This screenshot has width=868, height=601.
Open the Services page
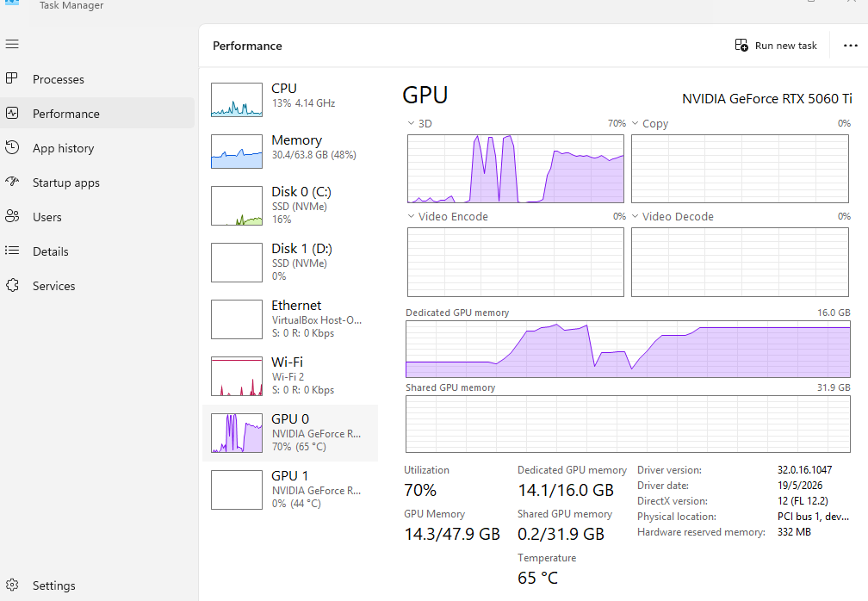(53, 286)
